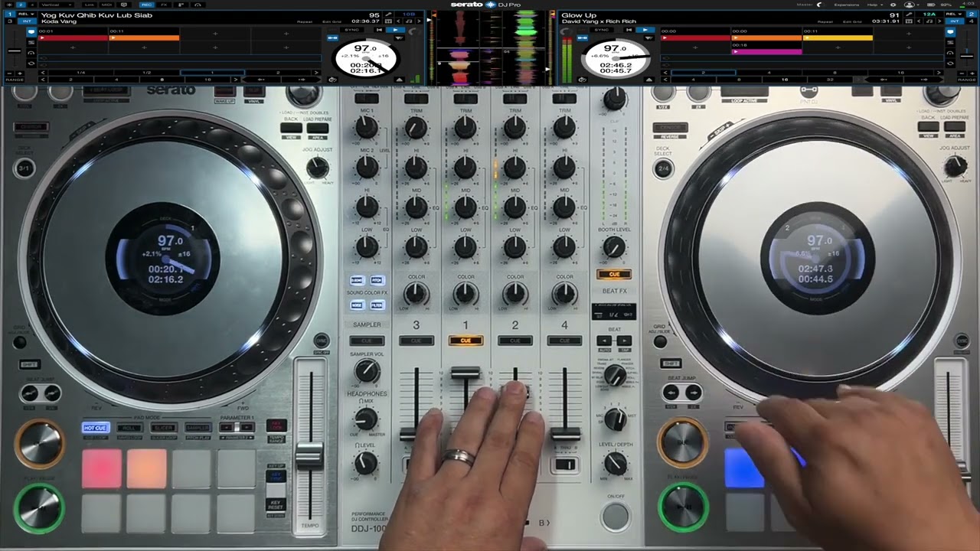Screen dimensions: 980x551
Task: Click the play button on the left virtual deck
Action: tap(395, 29)
